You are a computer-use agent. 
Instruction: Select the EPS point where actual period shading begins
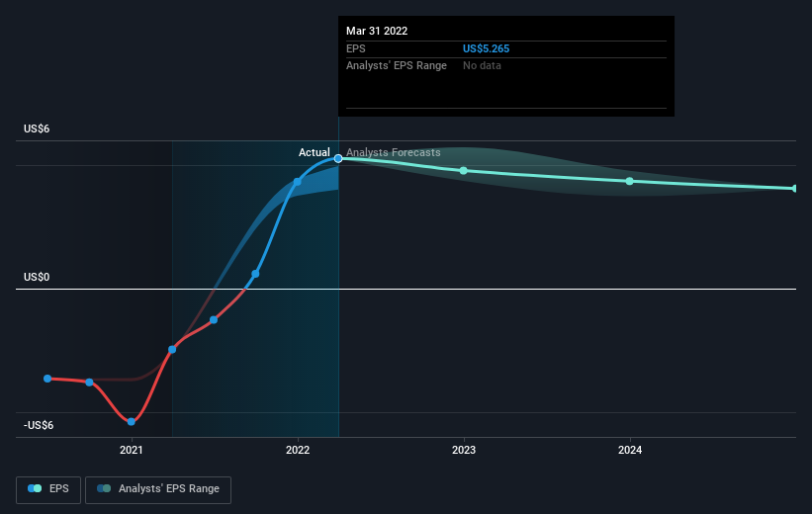(172, 350)
